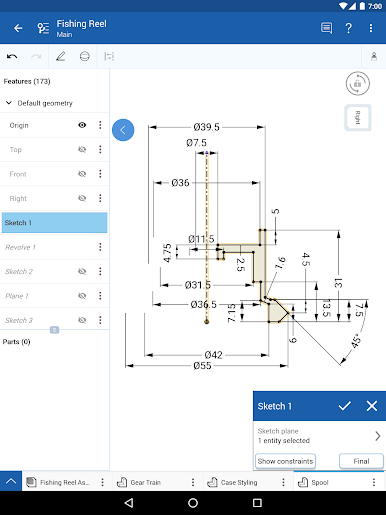This screenshot has height=515, width=386.
Task: Open Fishing Reel Assembly tab menu
Action: (102, 482)
